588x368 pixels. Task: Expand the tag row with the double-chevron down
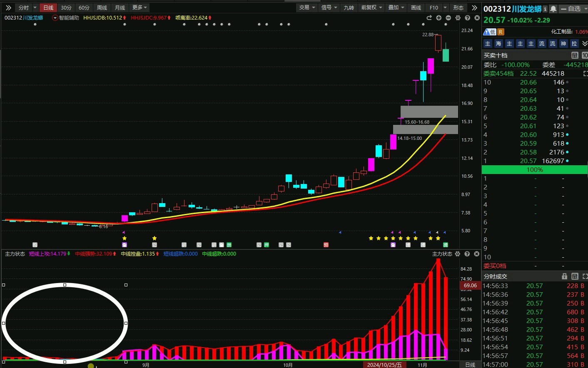pos(584,44)
